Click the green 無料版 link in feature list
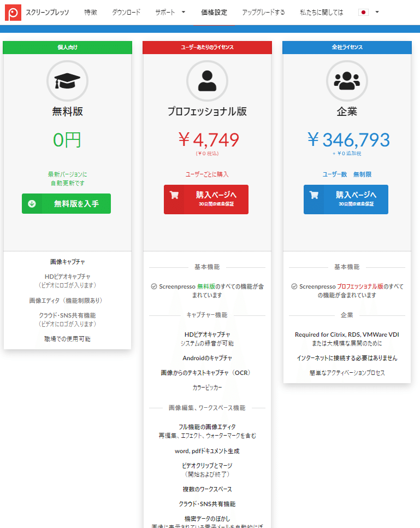The image size is (420, 528). 206,286
